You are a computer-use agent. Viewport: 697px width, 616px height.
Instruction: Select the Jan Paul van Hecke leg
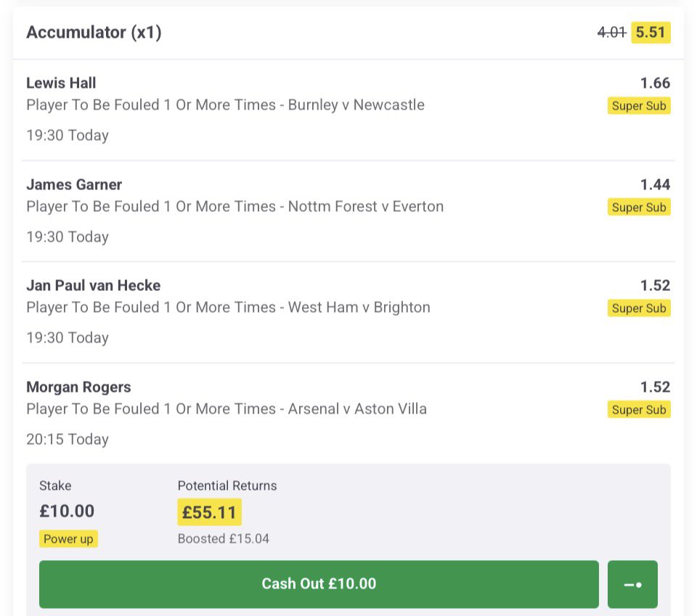[94, 285]
